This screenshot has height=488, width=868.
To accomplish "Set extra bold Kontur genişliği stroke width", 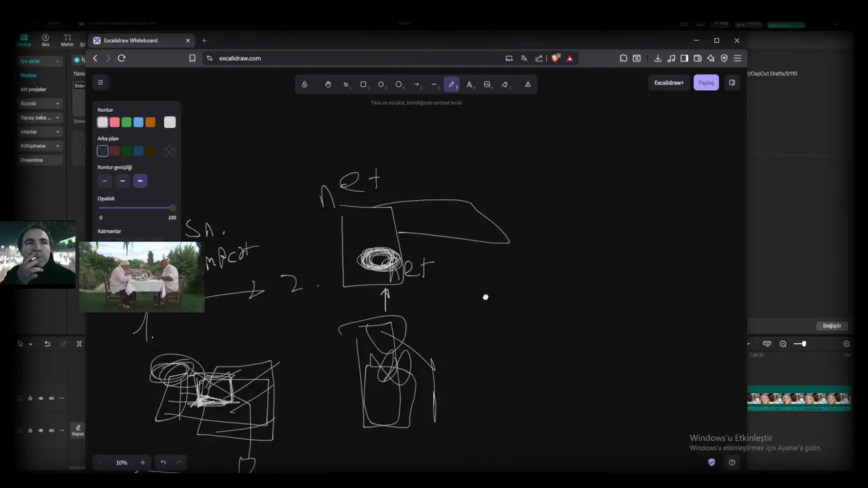I will point(140,181).
